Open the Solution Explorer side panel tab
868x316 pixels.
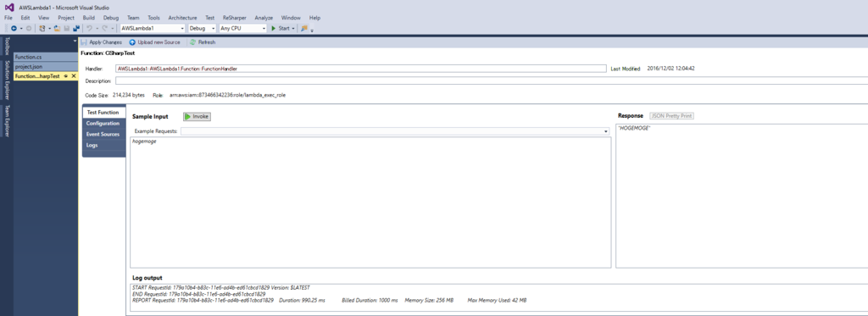pyautogui.click(x=7, y=80)
